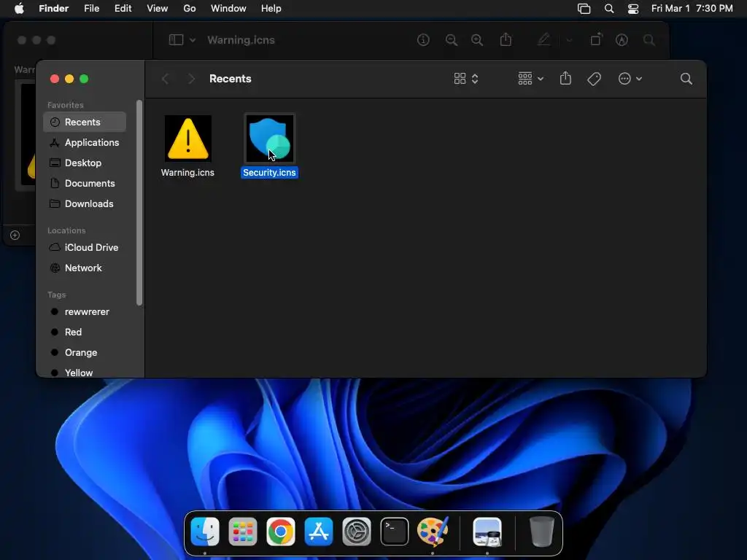This screenshot has width=747, height=560.
Task: Open Terminal from the Dock
Action: [395, 532]
